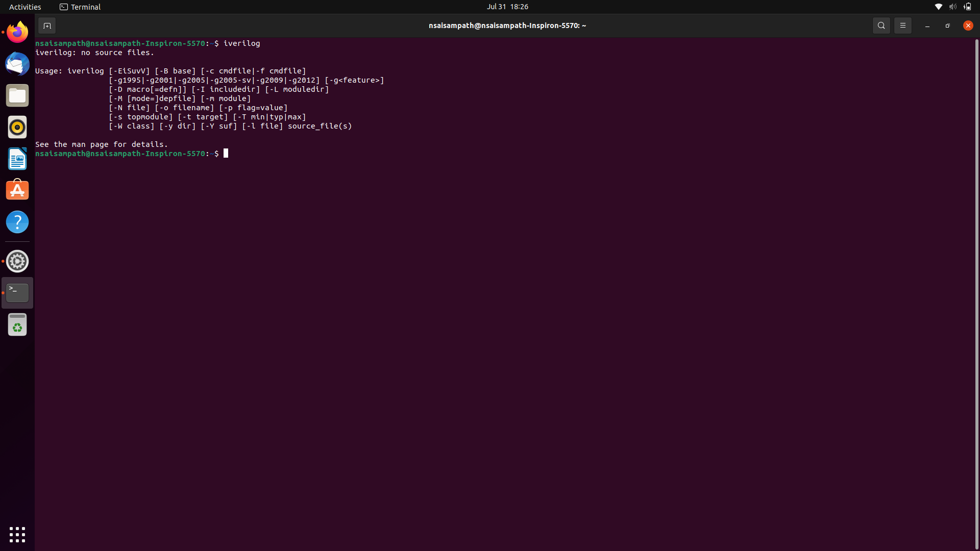Viewport: 980px width, 551px height.
Task: Open the Trash in dock
Action: (x=17, y=324)
